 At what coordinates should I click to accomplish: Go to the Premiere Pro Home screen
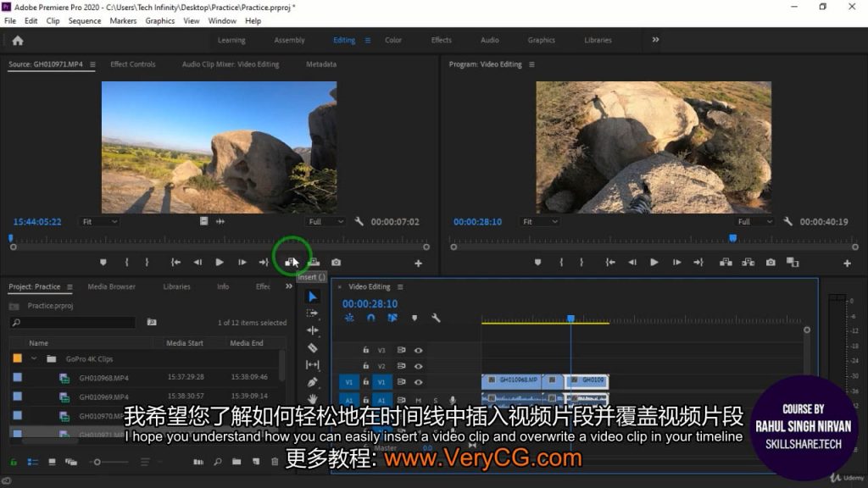[x=18, y=41]
